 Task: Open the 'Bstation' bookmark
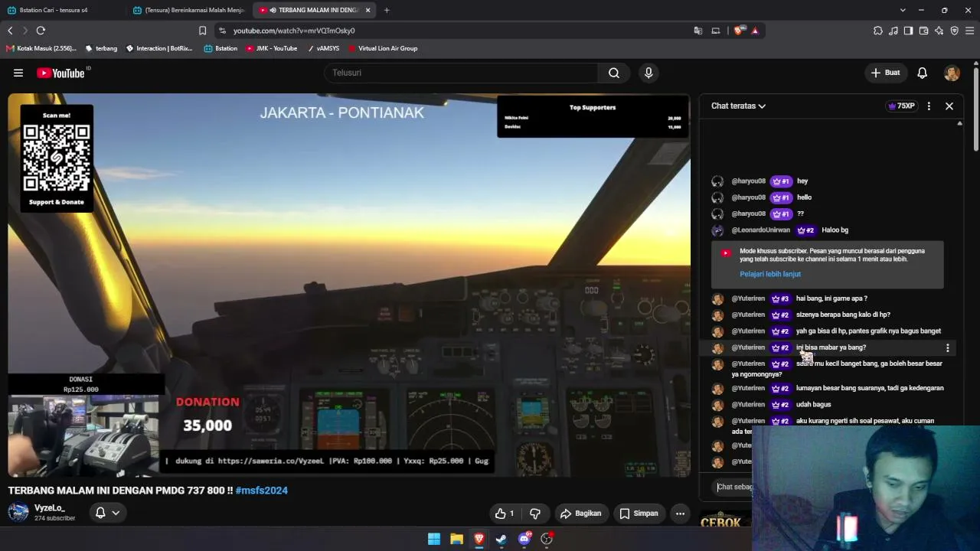[220, 48]
